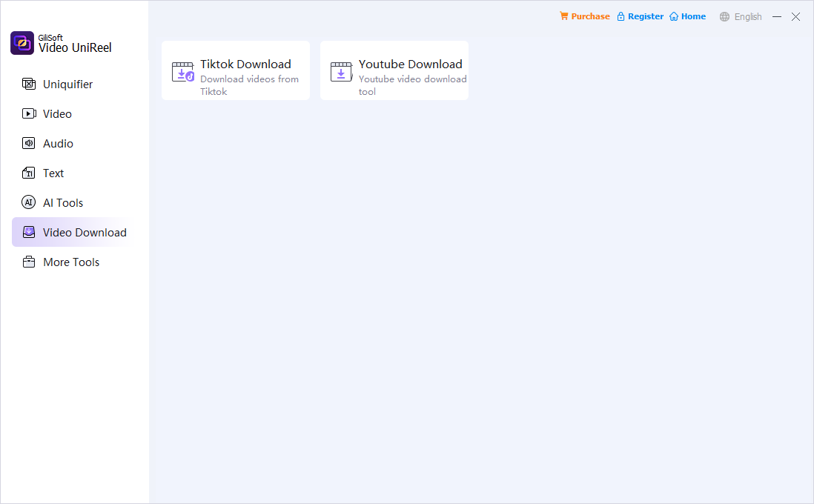The image size is (814, 504).
Task: Open the English language dropdown
Action: [x=747, y=16]
